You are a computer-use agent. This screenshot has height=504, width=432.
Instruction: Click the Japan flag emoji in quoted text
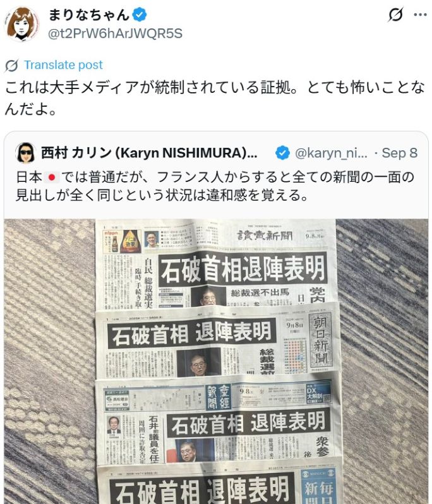point(52,177)
